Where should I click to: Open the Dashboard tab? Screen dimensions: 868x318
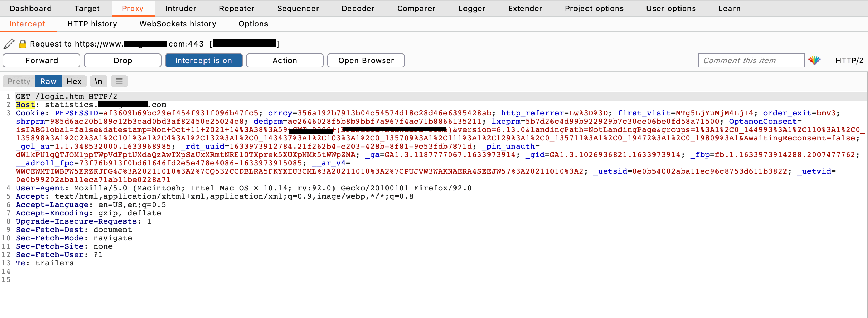click(31, 8)
